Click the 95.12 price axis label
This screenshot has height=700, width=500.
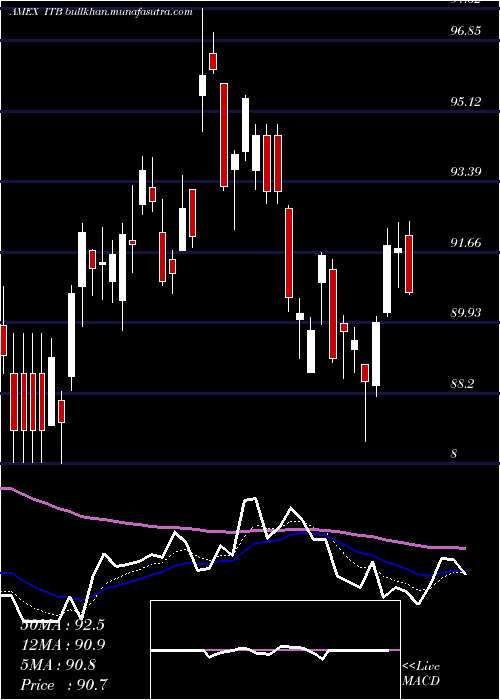click(x=466, y=101)
